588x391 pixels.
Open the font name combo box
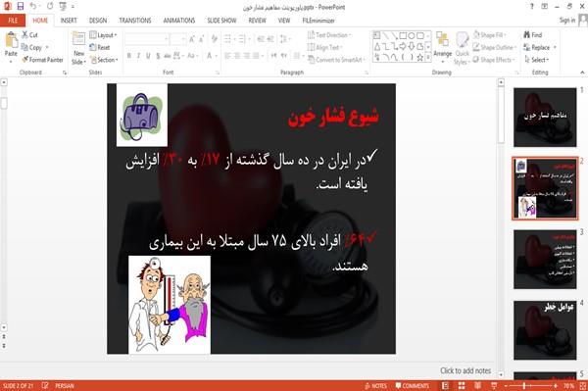[147, 39]
